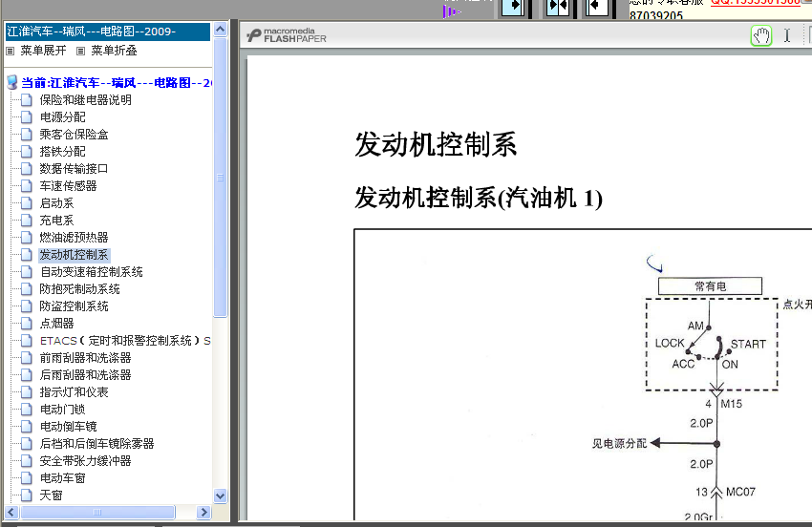Click the tree panel scroll right arrow

(x=204, y=513)
